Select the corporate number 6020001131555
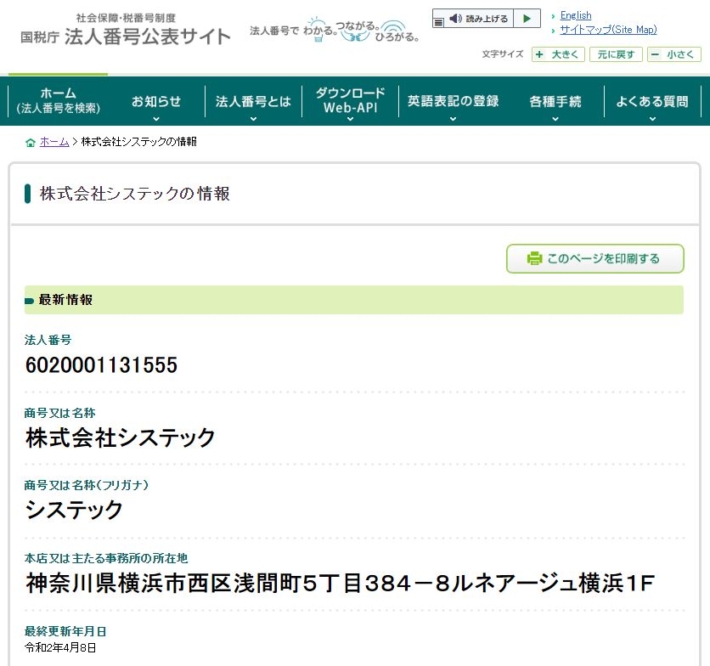The height and width of the screenshot is (666, 710). 101,365
